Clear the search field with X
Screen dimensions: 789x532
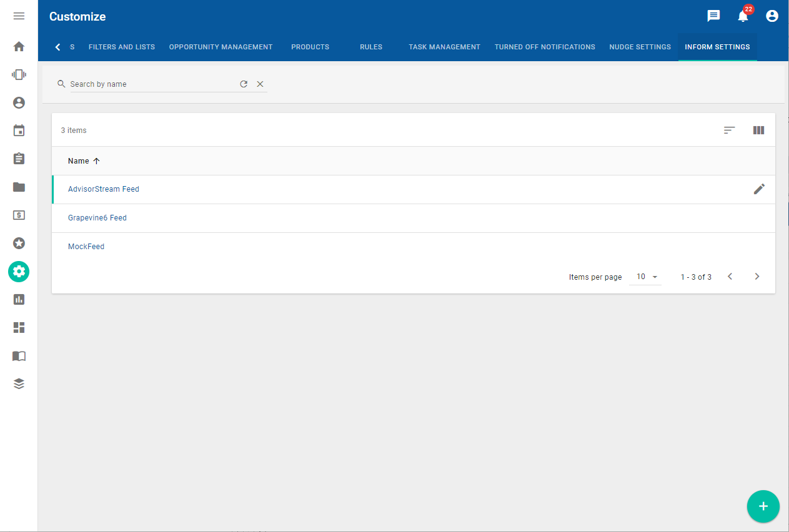[261, 84]
